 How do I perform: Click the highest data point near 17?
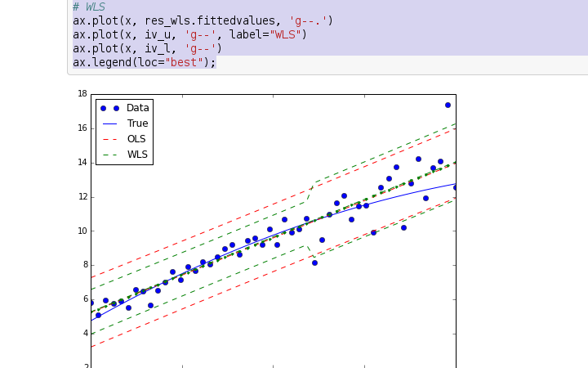[x=448, y=105]
